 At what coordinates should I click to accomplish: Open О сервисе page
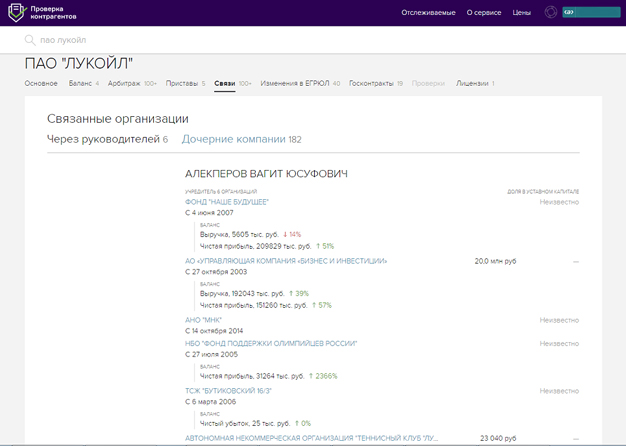pyautogui.click(x=484, y=13)
